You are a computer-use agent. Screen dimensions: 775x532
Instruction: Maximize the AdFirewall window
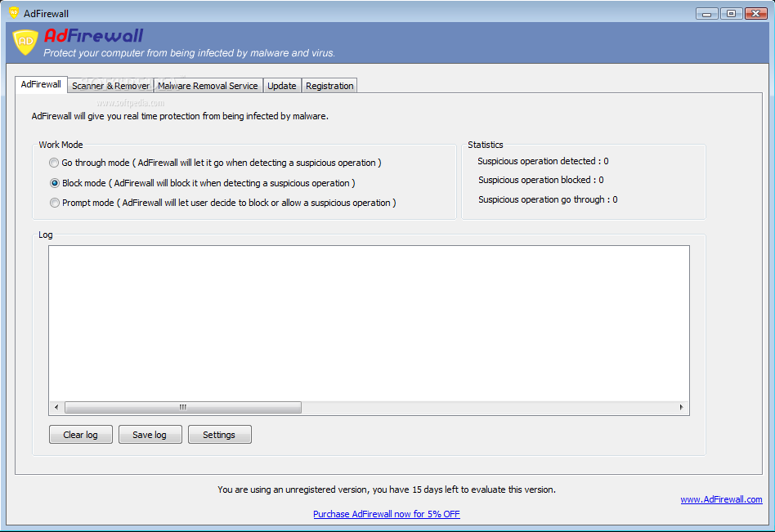(x=731, y=14)
